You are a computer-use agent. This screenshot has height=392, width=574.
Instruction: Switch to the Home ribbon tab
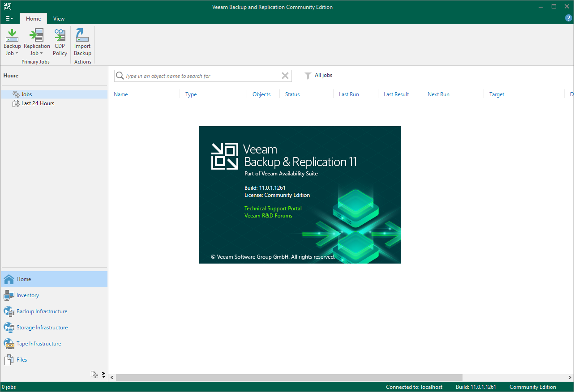click(34, 19)
